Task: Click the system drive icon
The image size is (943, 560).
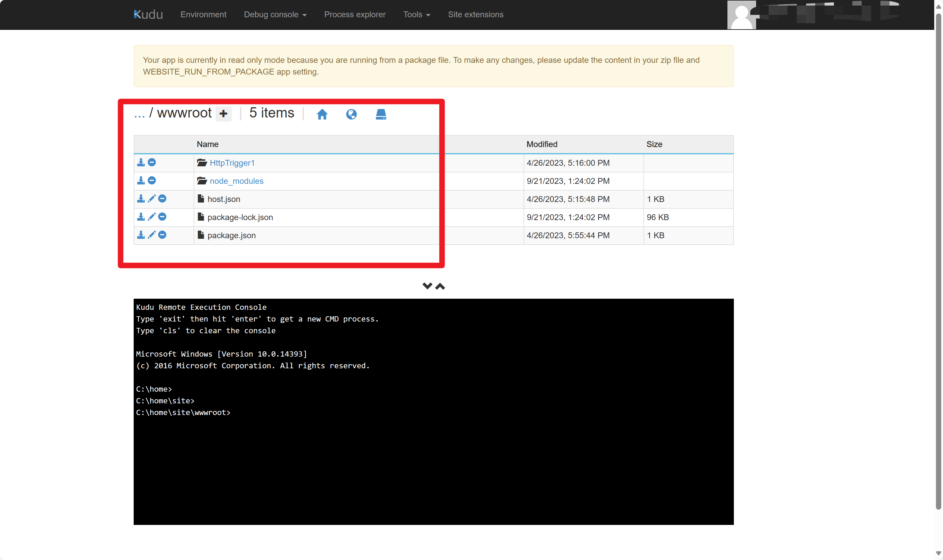Action: (x=381, y=114)
